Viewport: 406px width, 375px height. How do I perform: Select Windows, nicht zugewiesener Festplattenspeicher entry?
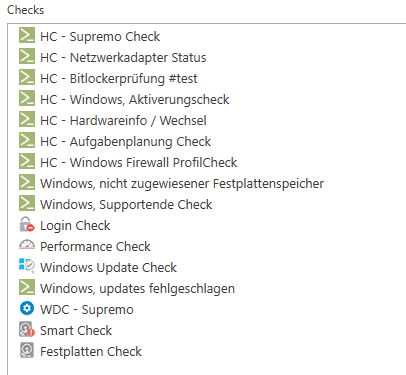[x=182, y=184]
